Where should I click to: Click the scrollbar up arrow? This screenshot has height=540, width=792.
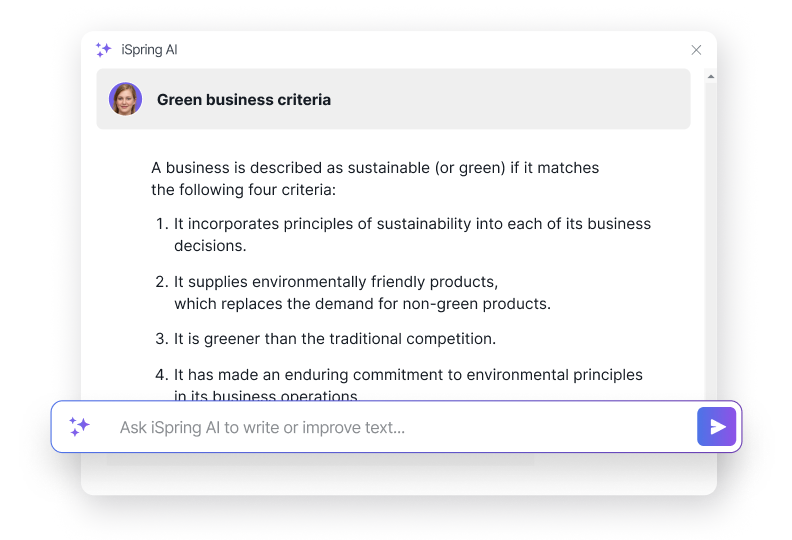[711, 77]
